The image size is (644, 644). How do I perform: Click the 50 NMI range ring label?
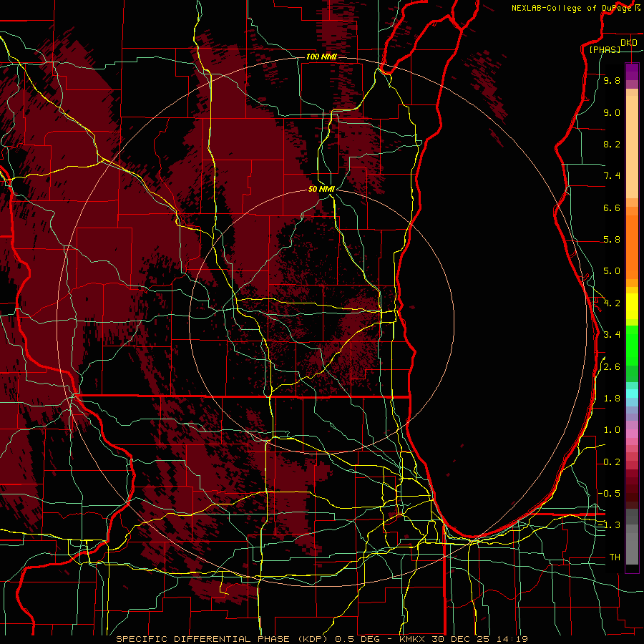pyautogui.click(x=321, y=189)
